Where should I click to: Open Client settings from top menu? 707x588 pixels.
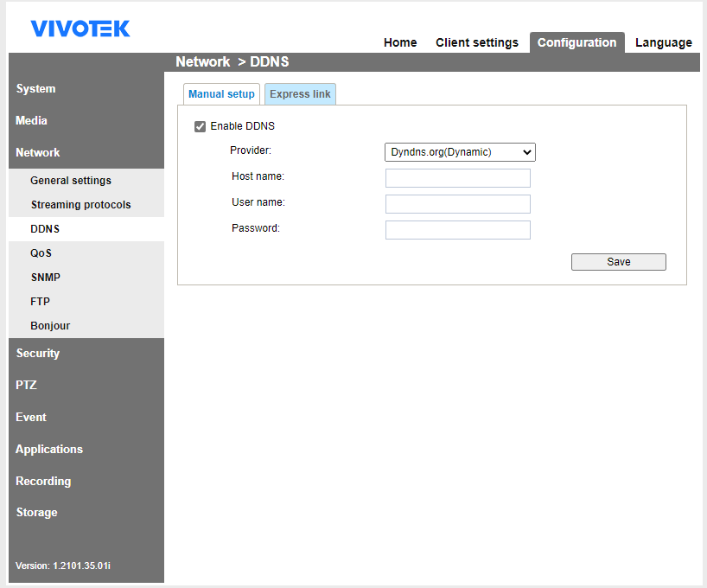(477, 42)
